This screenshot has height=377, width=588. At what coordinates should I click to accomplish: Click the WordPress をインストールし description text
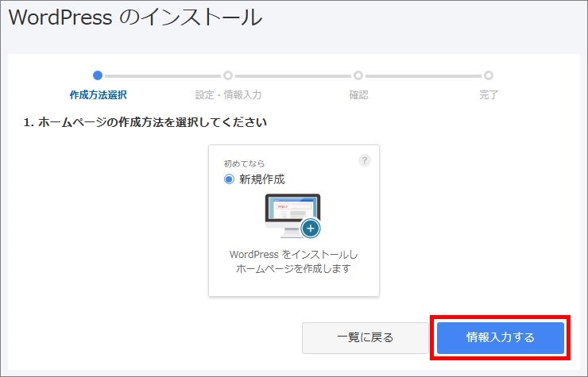(294, 255)
